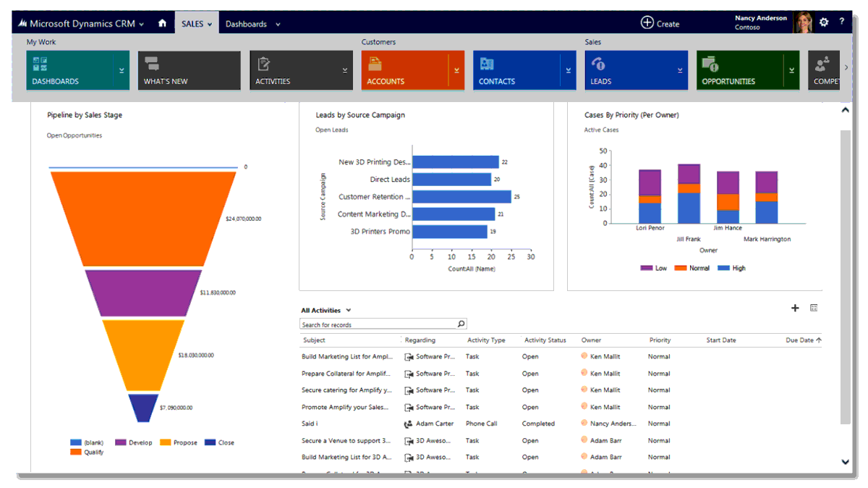Click the 3D Printers Promo bar

tap(450, 232)
